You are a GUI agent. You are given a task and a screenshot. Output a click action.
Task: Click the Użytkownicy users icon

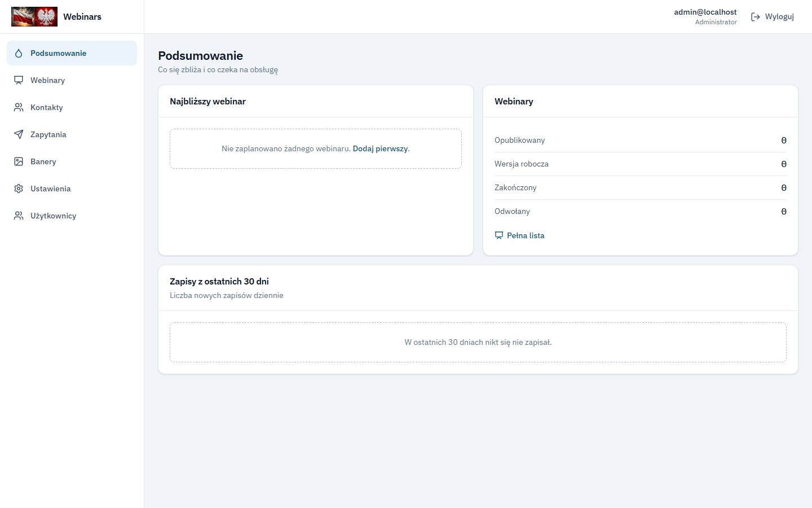(19, 216)
